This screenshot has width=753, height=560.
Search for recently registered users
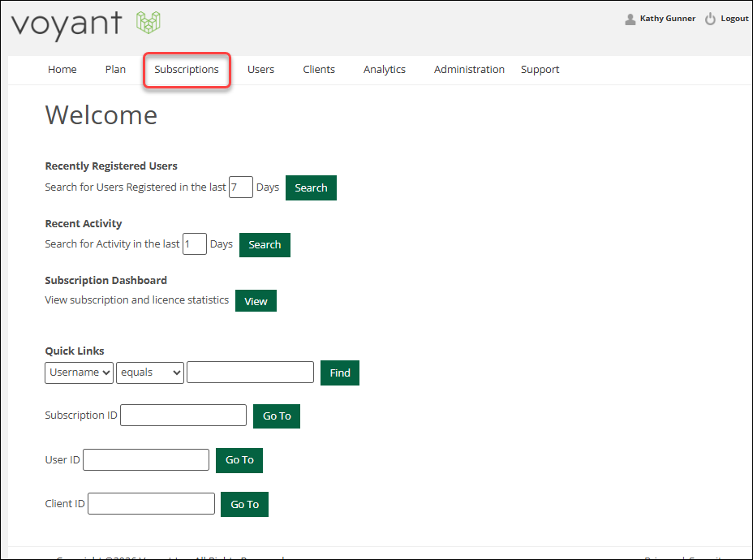(311, 187)
